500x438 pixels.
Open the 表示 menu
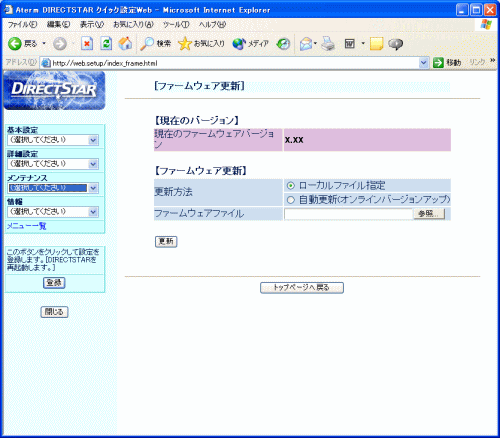[x=92, y=25]
